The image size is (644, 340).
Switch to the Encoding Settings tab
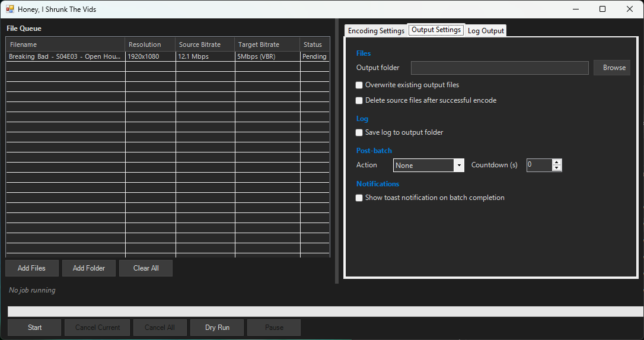pos(376,31)
